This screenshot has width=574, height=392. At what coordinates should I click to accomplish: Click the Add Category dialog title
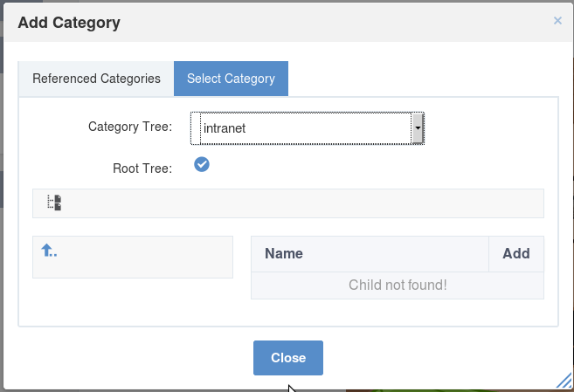[x=69, y=23]
